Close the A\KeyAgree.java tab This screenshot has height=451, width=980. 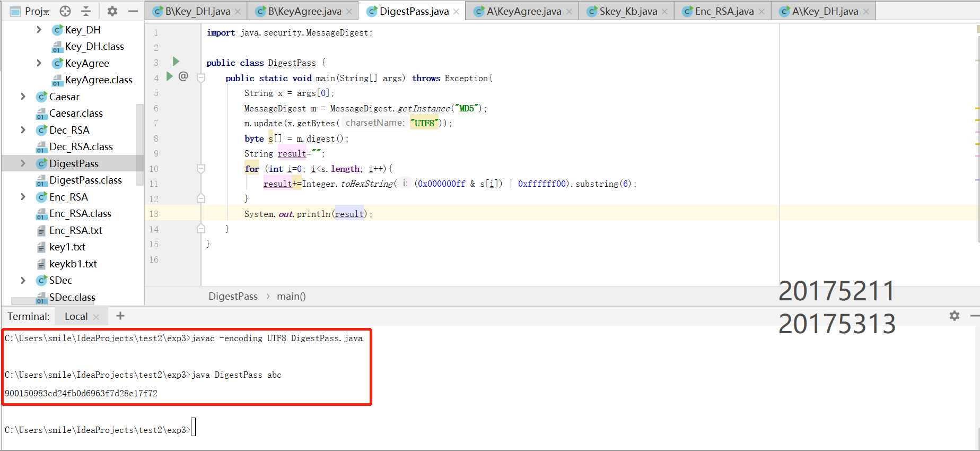click(569, 12)
